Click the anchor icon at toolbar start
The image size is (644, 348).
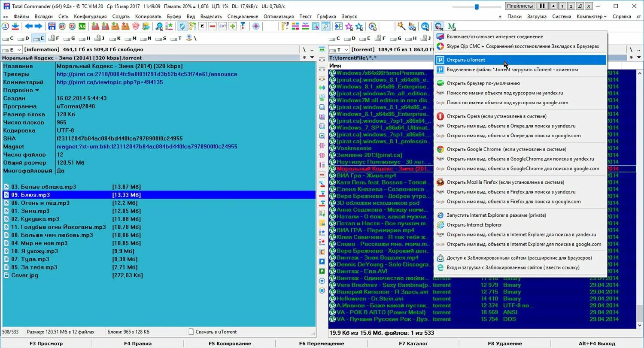[x=5, y=26]
